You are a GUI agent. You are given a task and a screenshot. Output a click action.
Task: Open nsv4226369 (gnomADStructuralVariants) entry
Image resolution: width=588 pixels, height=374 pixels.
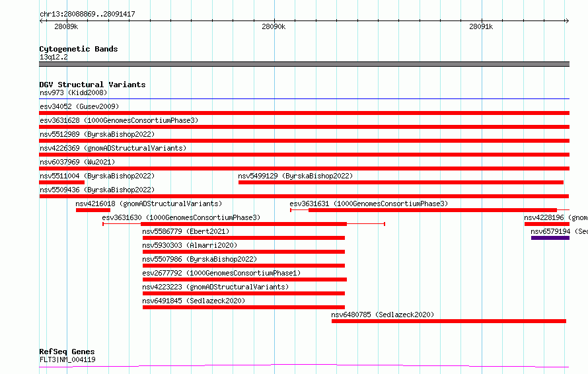point(113,148)
